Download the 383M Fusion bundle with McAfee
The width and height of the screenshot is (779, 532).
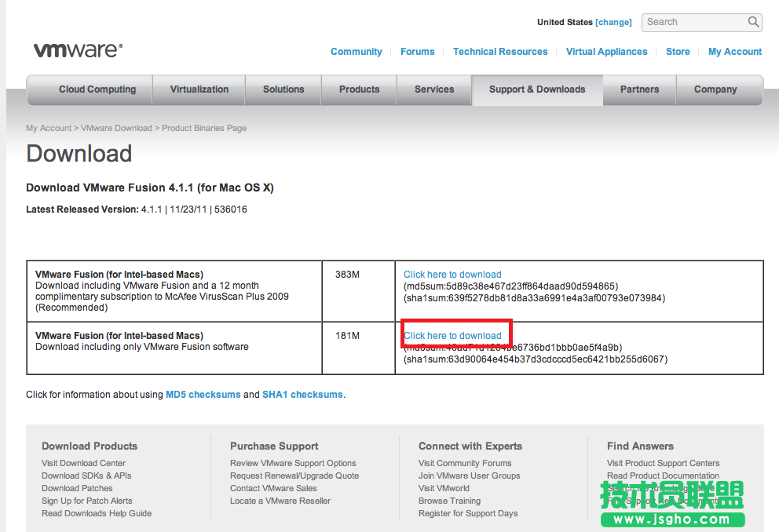tap(452, 274)
